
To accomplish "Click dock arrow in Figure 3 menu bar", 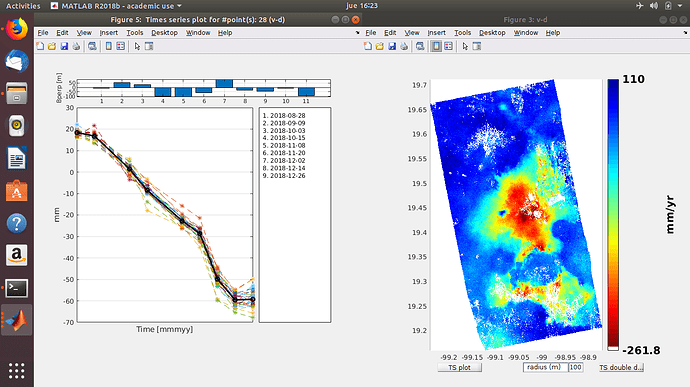I will pos(685,33).
